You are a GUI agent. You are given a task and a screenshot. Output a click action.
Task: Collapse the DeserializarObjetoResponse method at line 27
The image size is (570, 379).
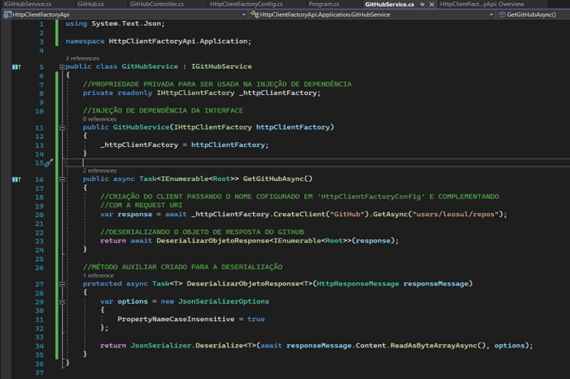coord(62,284)
